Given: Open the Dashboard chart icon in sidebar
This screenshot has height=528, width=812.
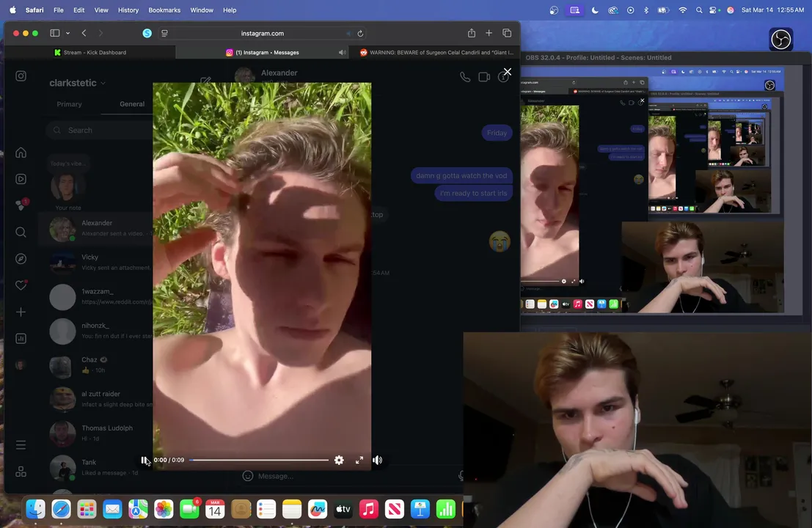Looking at the screenshot, I should 21,339.
